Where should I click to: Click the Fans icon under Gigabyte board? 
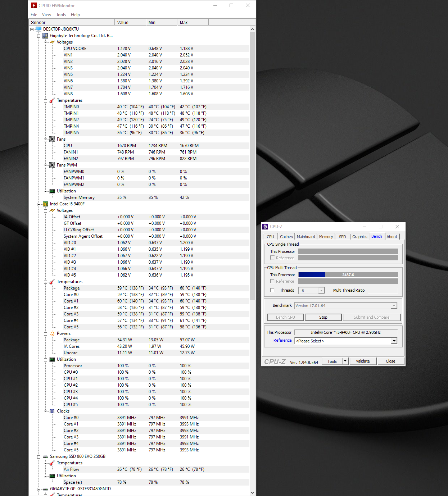52,139
